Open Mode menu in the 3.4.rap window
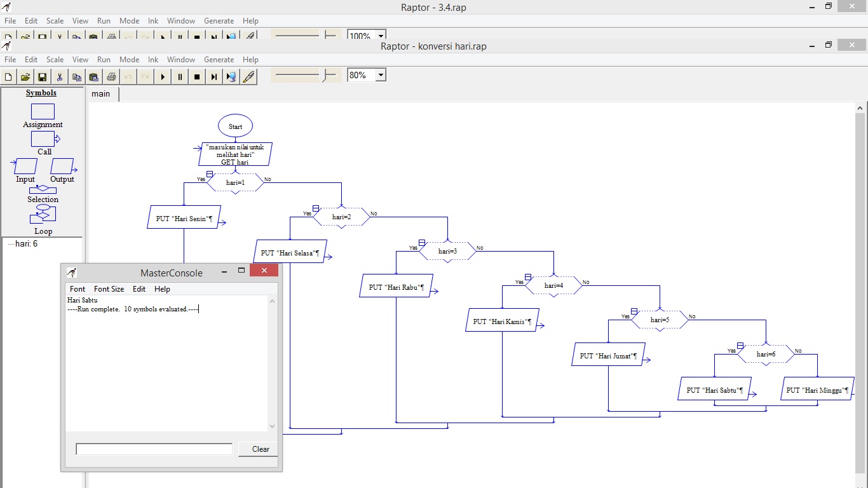 (129, 21)
